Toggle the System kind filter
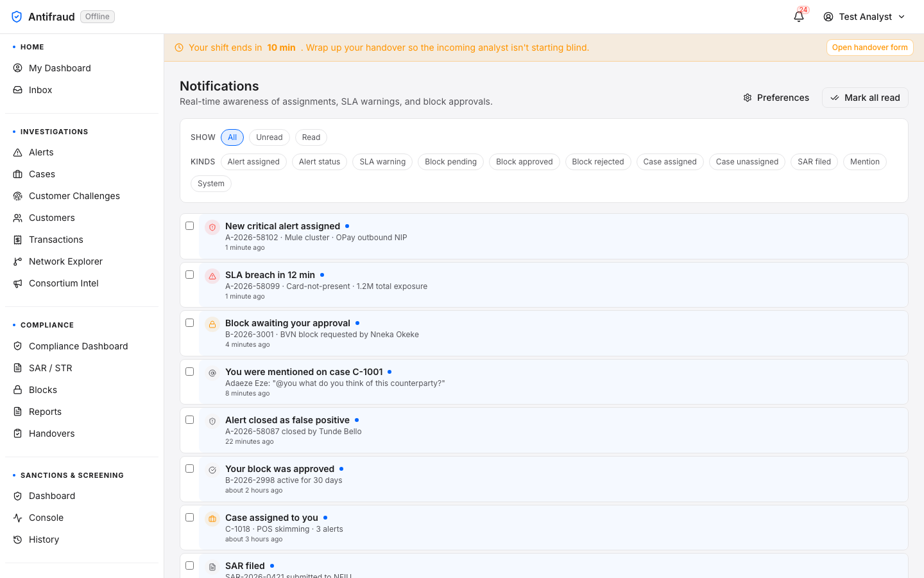924x578 pixels. pyautogui.click(x=211, y=184)
